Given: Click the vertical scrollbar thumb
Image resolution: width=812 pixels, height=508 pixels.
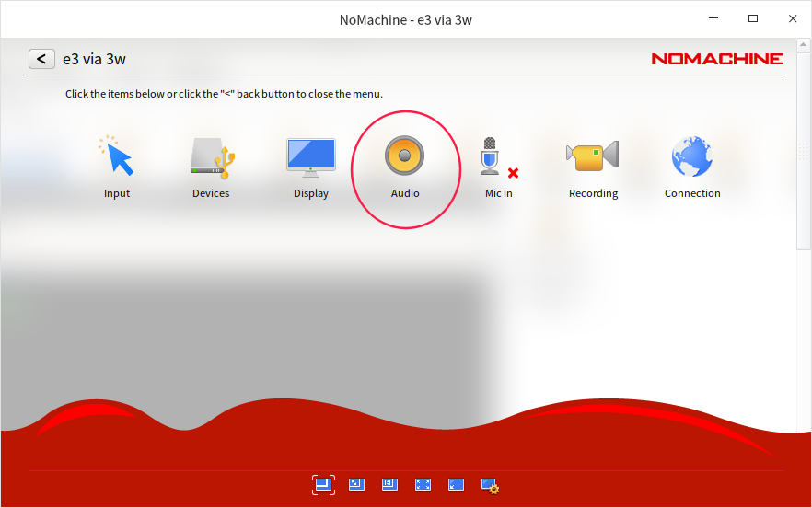Looking at the screenshot, I should [803, 151].
